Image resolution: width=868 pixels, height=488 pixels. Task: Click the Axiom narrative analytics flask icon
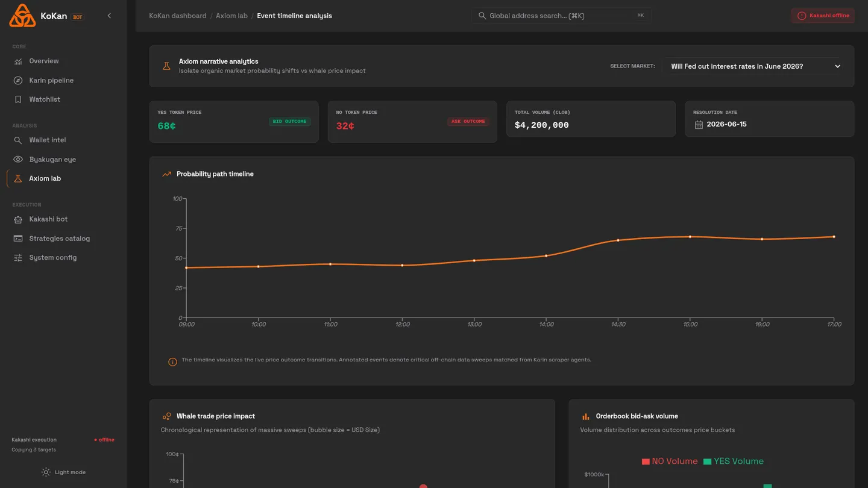coord(166,66)
